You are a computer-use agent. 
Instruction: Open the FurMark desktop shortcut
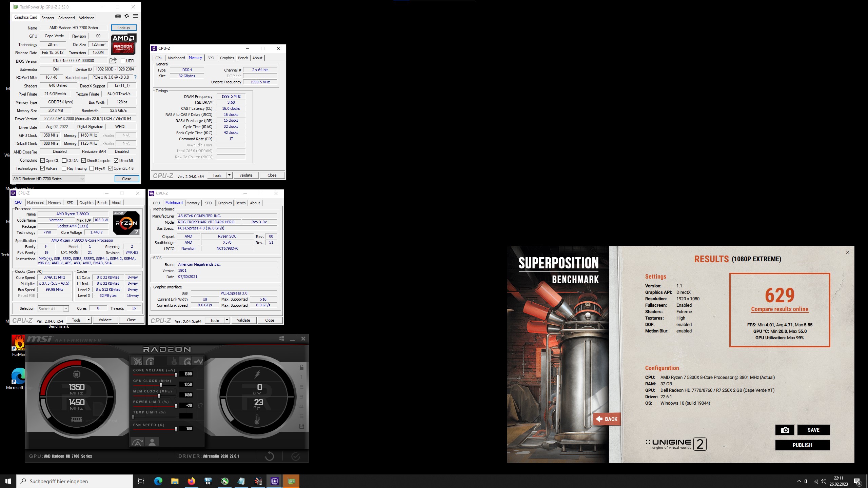pyautogui.click(x=19, y=346)
